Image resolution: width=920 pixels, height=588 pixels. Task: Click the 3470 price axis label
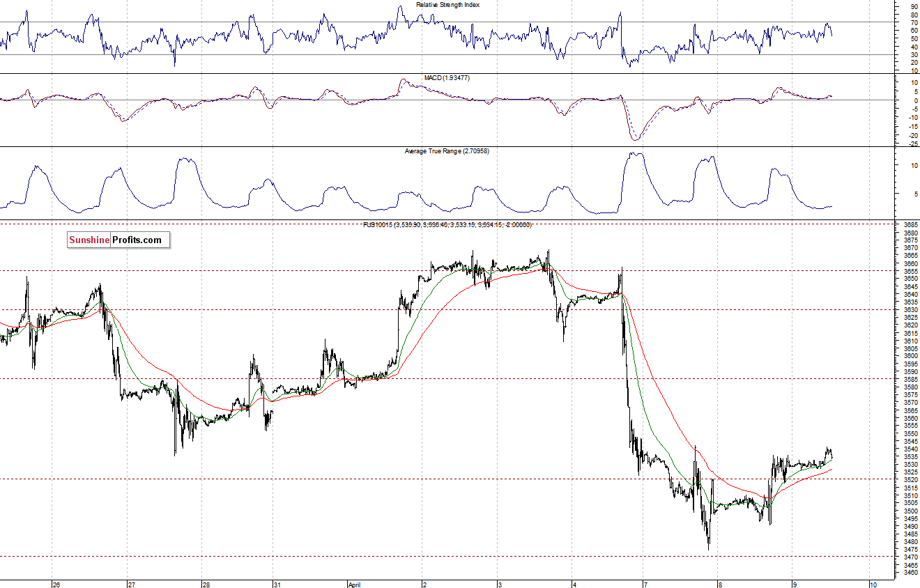coord(910,557)
